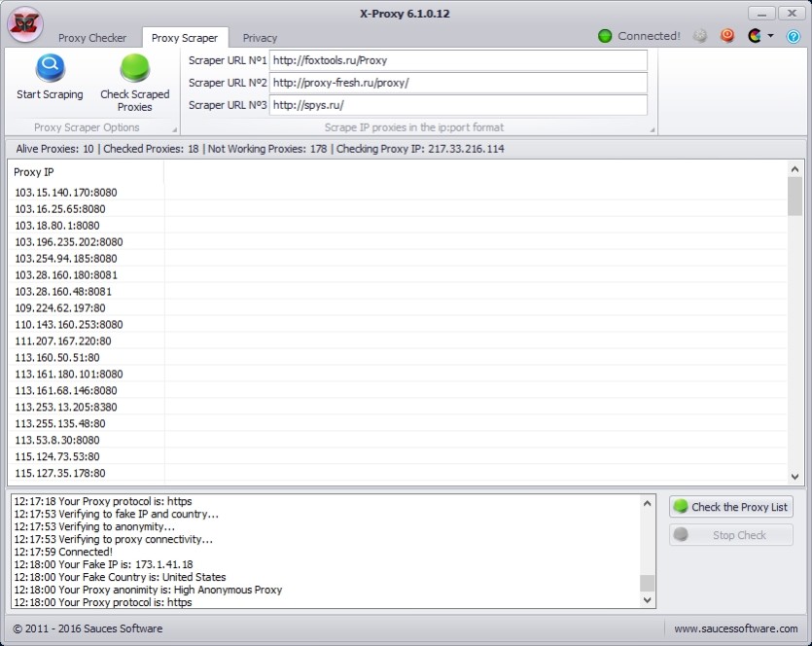
Task: Focus the Scraper URL Nº1 field
Action: click(458, 60)
